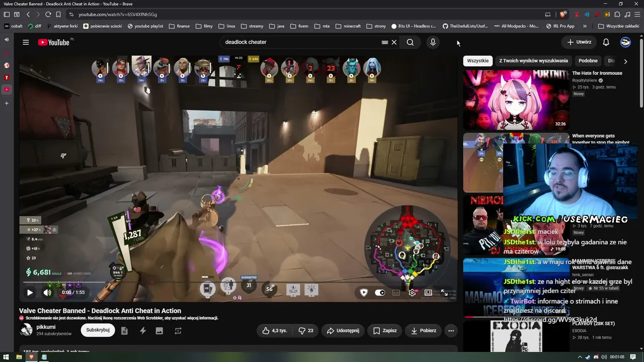Open the PLAYBOY (28K SET) video title

(x=593, y=324)
